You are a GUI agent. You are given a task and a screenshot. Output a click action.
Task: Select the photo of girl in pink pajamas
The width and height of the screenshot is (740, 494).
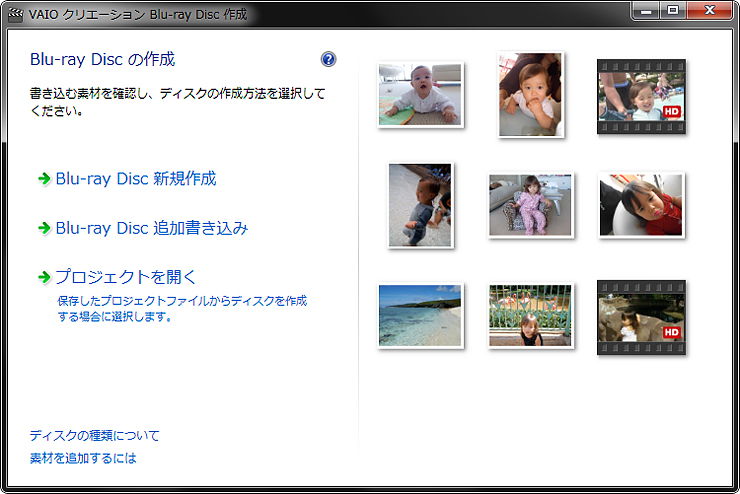point(530,205)
